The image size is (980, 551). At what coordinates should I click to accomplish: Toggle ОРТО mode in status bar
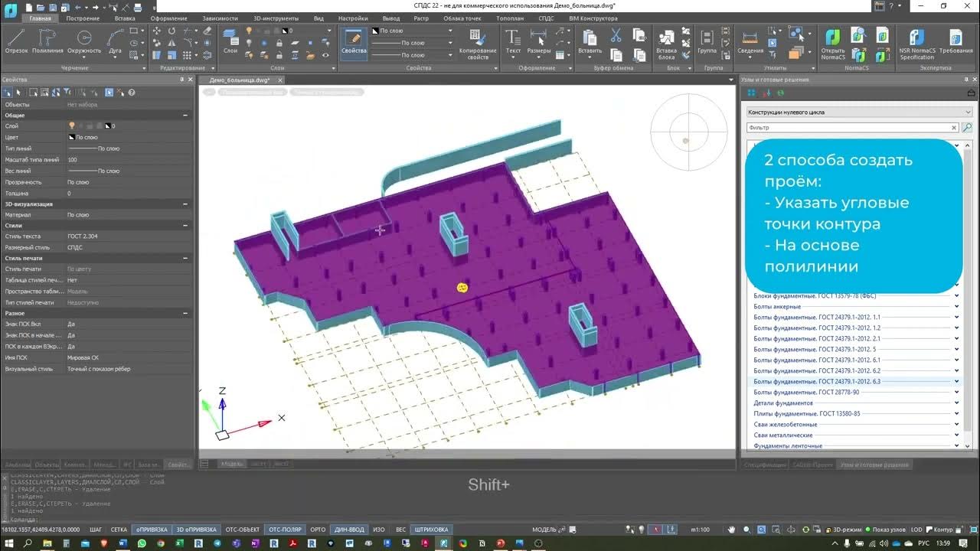pyautogui.click(x=318, y=529)
